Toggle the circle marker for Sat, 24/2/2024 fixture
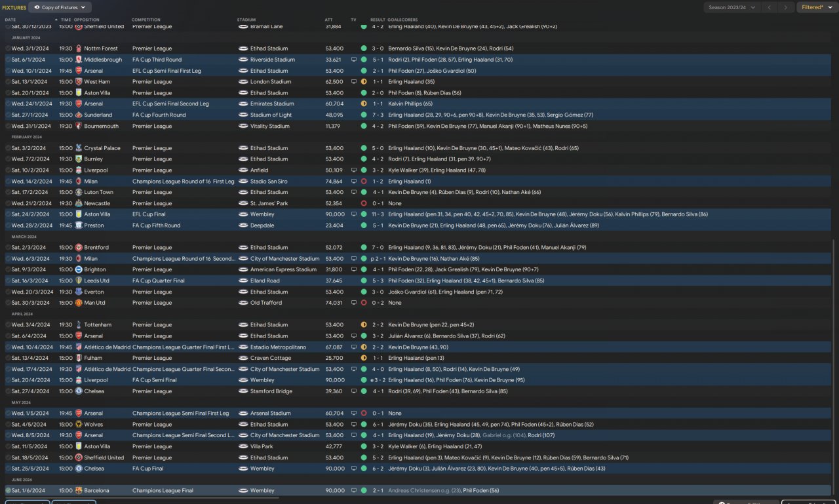This screenshot has width=839, height=504. tap(9, 214)
